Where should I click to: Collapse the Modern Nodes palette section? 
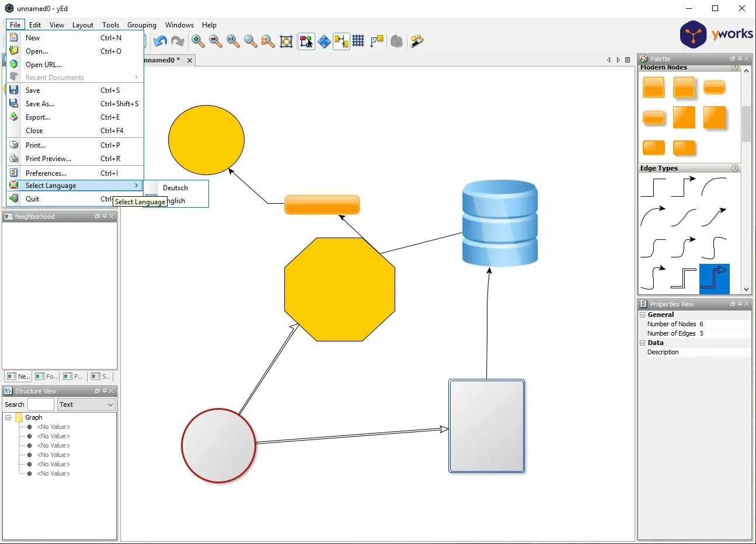tap(735, 68)
